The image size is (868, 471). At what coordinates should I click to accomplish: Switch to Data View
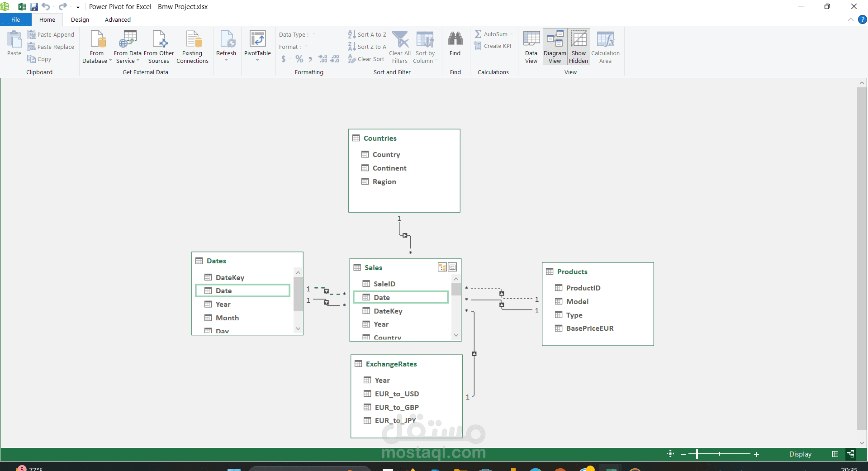point(531,47)
